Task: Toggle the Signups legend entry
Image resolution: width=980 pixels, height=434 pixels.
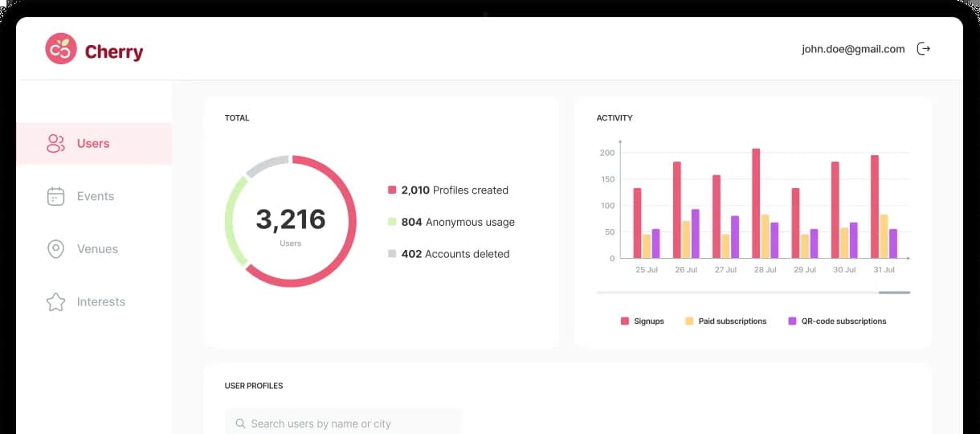Action: pos(643,321)
